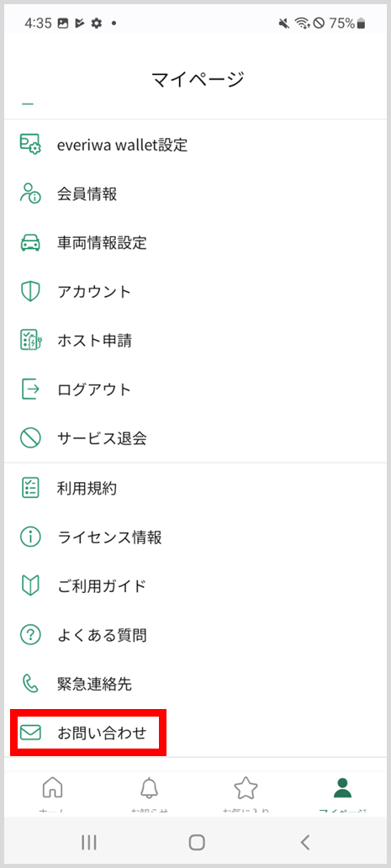This screenshot has height=868, width=391.
Task: Open everiwa wallet設定 wallet gear icon
Action: point(30,145)
